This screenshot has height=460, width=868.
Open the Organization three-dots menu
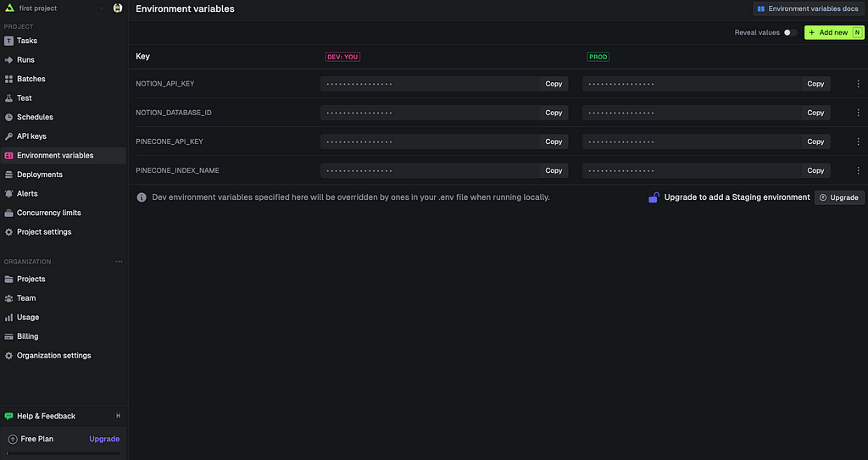119,261
